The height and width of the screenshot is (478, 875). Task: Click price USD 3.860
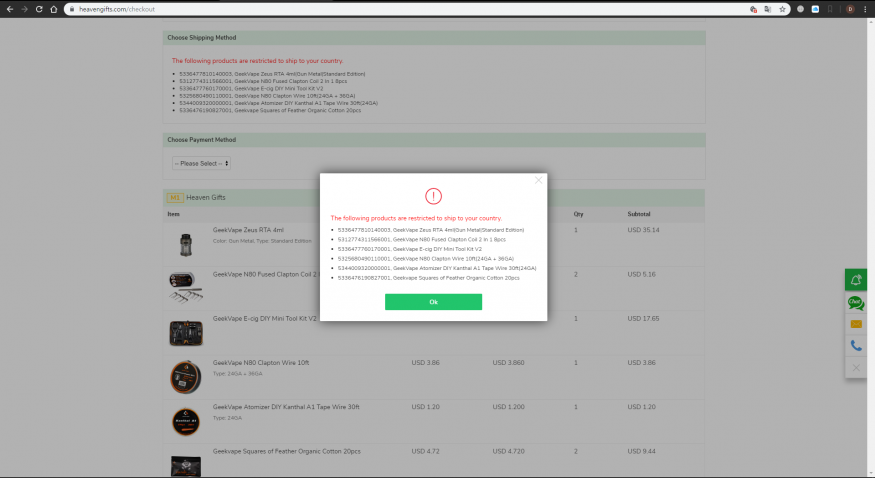508,363
